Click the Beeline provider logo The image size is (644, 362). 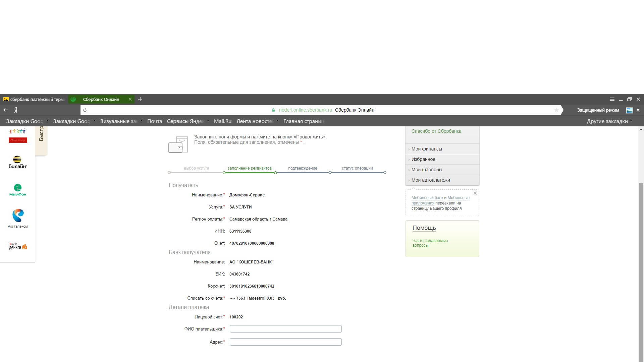coord(17,162)
